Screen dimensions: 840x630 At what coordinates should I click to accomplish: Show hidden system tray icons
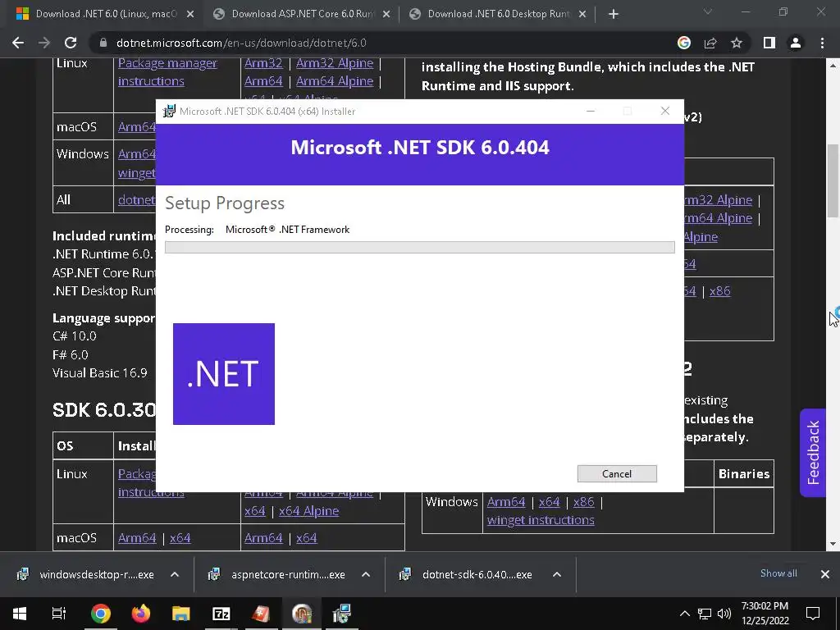click(x=685, y=614)
